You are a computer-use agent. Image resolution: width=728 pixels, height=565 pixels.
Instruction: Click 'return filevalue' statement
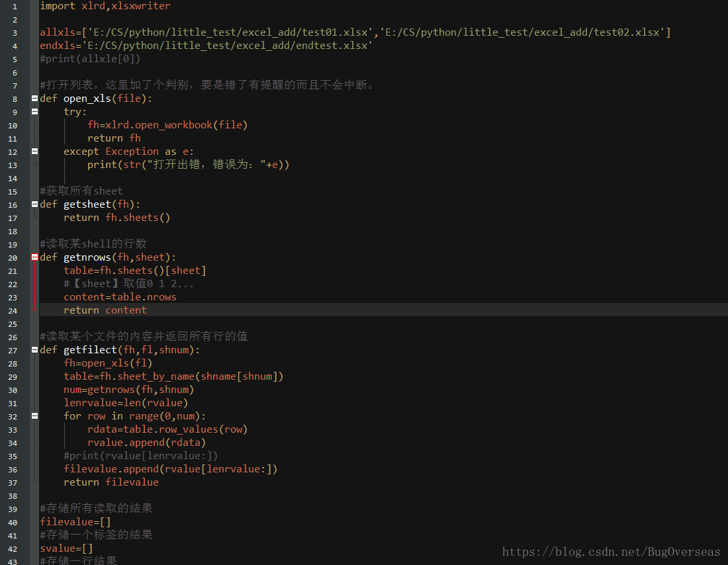111,482
